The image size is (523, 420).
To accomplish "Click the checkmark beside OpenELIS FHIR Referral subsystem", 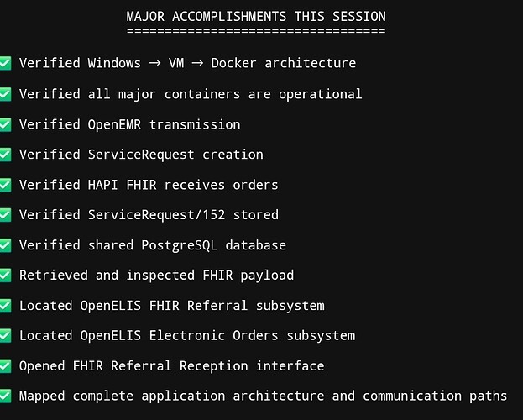I will coord(5,306).
